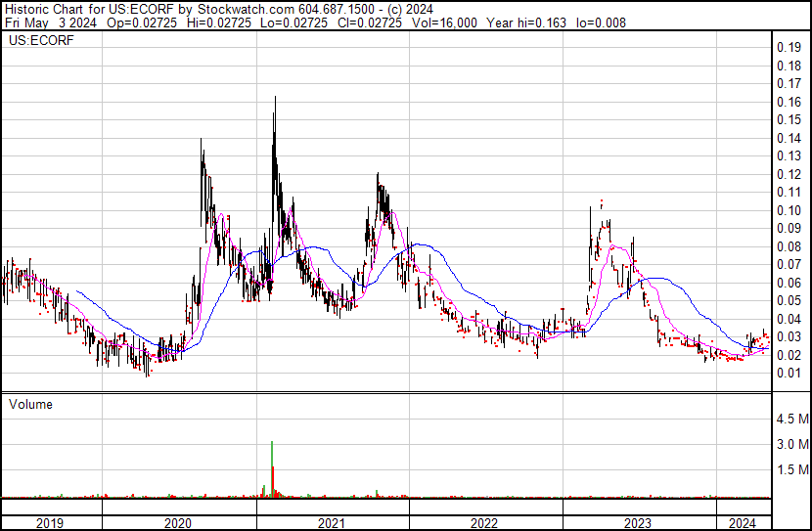Click the 0.09 price axis label
This screenshot has width=812, height=531.
tap(789, 228)
